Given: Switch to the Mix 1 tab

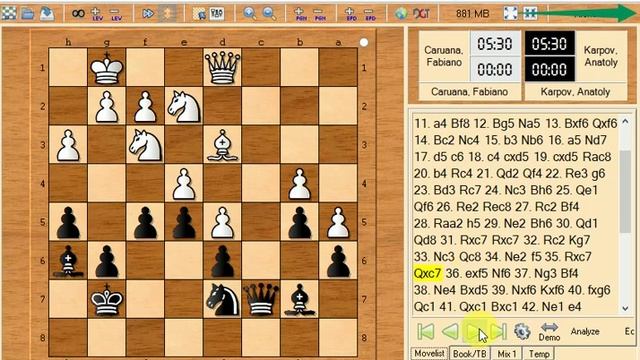Looking at the screenshot, I should tap(507, 353).
